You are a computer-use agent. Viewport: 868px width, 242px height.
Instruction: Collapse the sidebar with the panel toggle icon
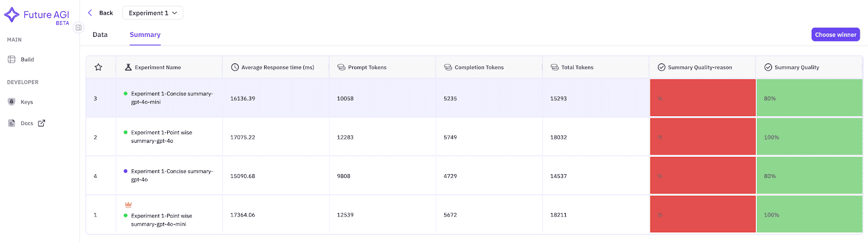[79, 27]
